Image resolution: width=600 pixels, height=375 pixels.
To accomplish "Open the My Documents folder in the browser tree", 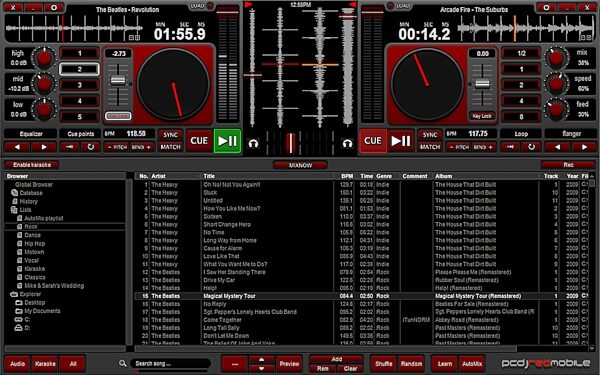I will tap(38, 311).
